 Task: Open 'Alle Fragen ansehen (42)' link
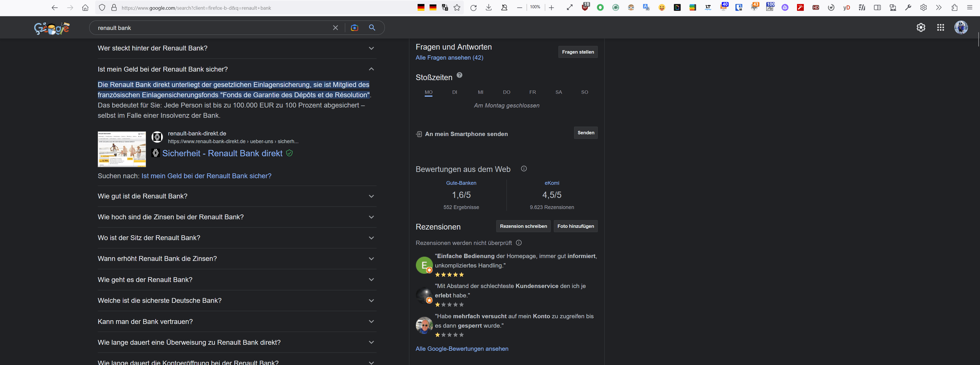click(x=449, y=58)
